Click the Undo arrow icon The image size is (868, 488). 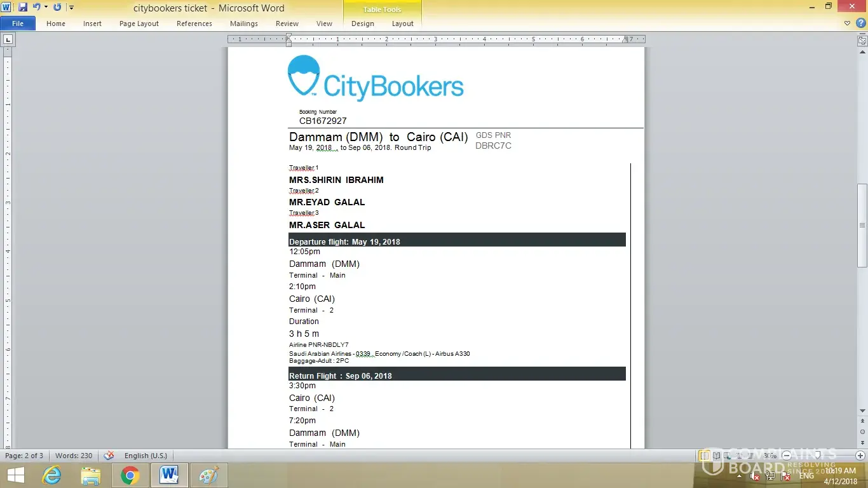click(36, 7)
